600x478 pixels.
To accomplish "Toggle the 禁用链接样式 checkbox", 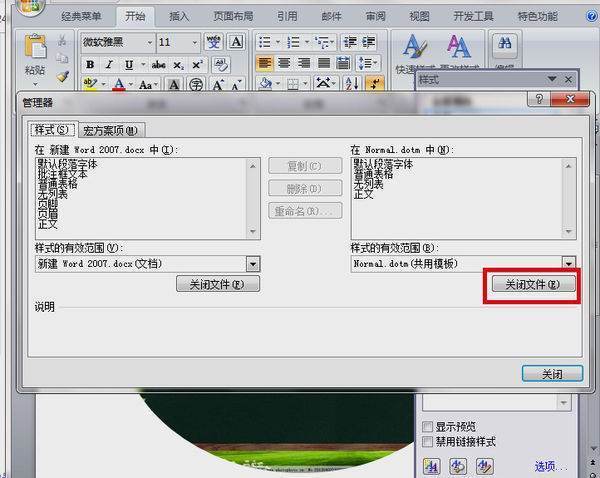I will point(428,442).
